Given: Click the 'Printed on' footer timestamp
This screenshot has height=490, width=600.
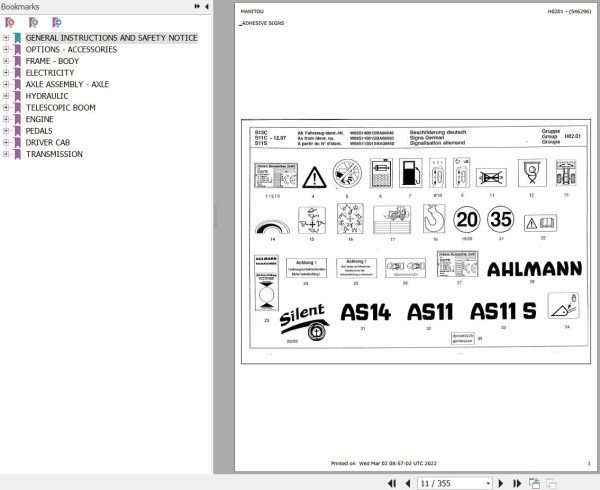Looking at the screenshot, I should coord(384,463).
